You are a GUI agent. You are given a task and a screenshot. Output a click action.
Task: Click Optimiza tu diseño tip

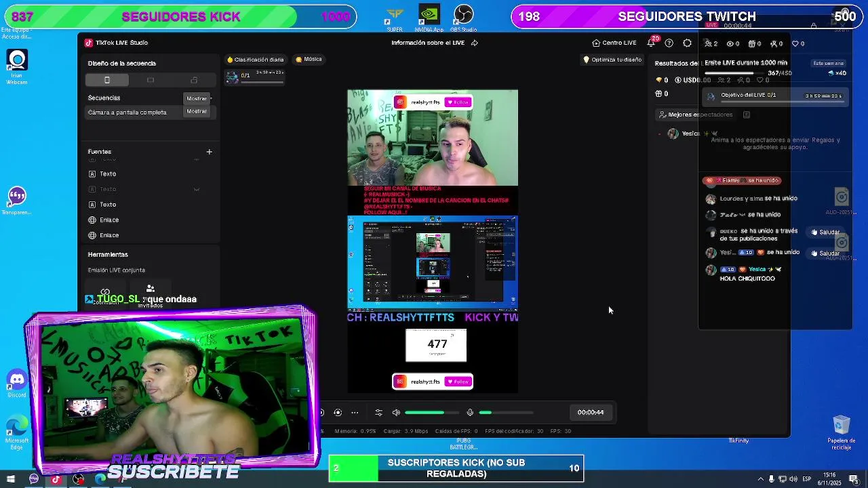click(612, 60)
